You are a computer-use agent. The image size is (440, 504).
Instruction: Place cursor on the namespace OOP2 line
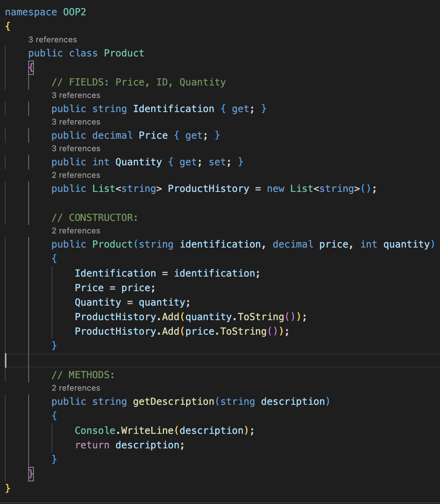(x=46, y=12)
